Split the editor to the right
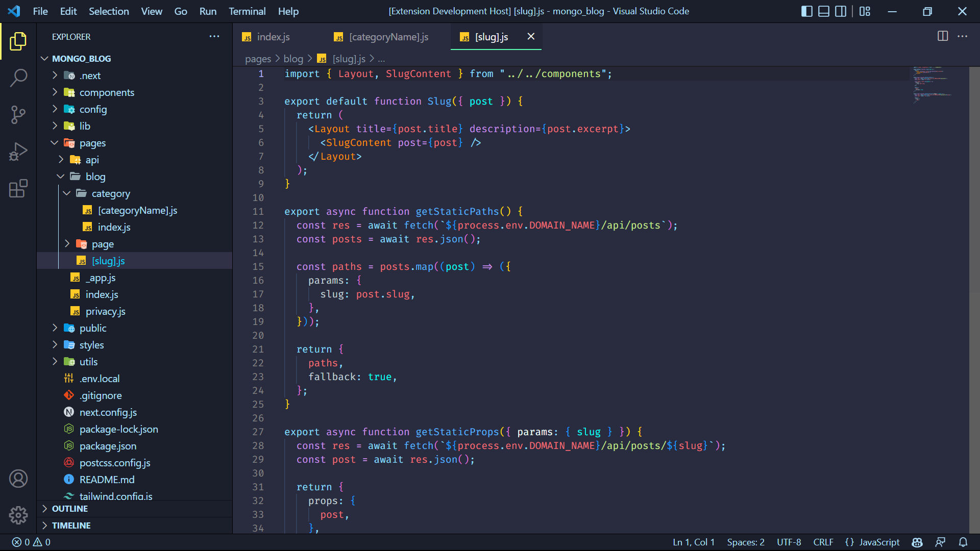The image size is (980, 551). (x=943, y=36)
